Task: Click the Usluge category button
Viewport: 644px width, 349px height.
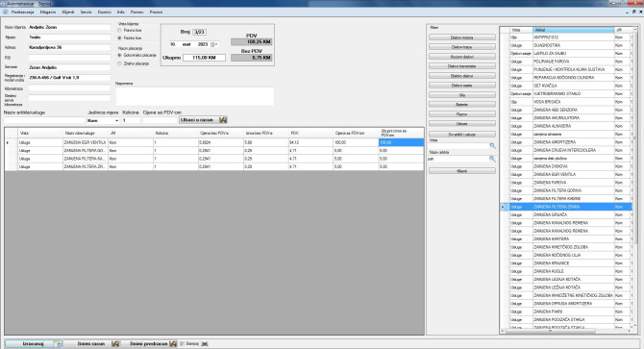Action: click(x=462, y=124)
